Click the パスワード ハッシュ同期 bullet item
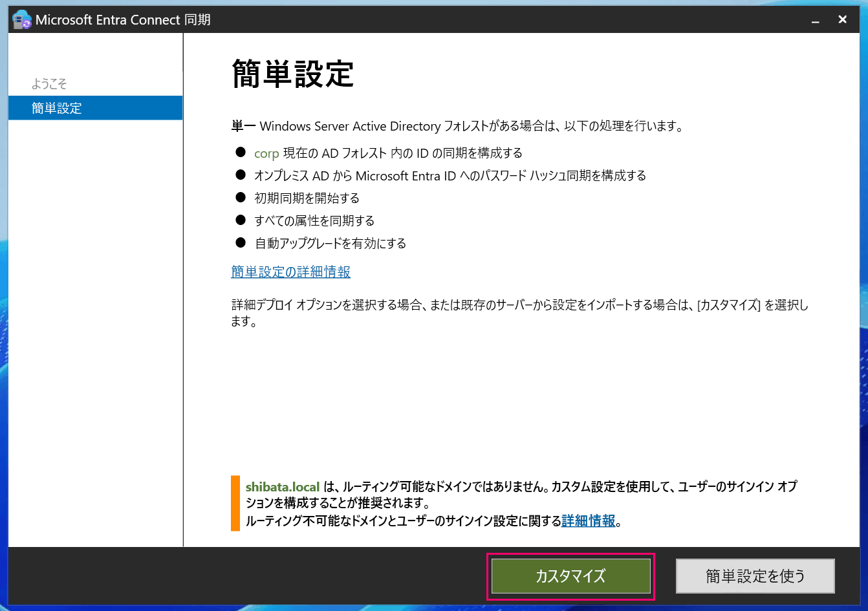868x611 pixels. [450, 176]
